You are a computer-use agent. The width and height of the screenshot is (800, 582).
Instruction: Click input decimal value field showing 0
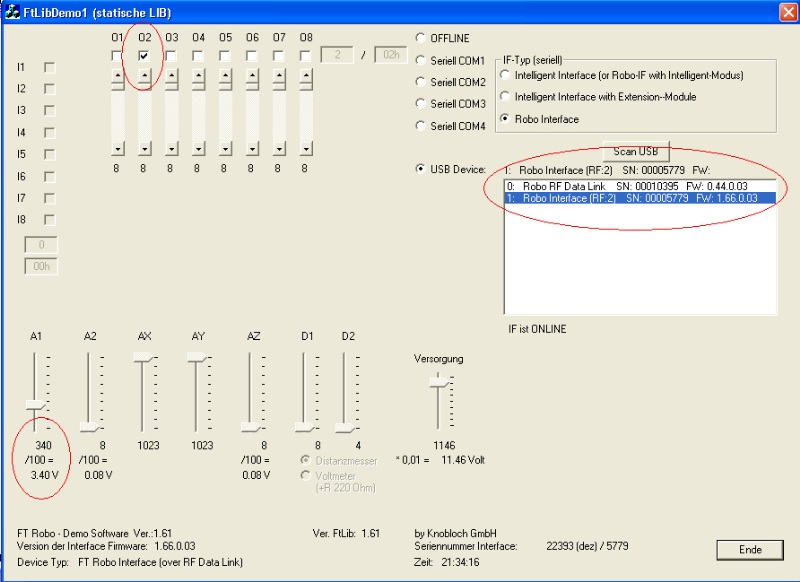[41, 245]
